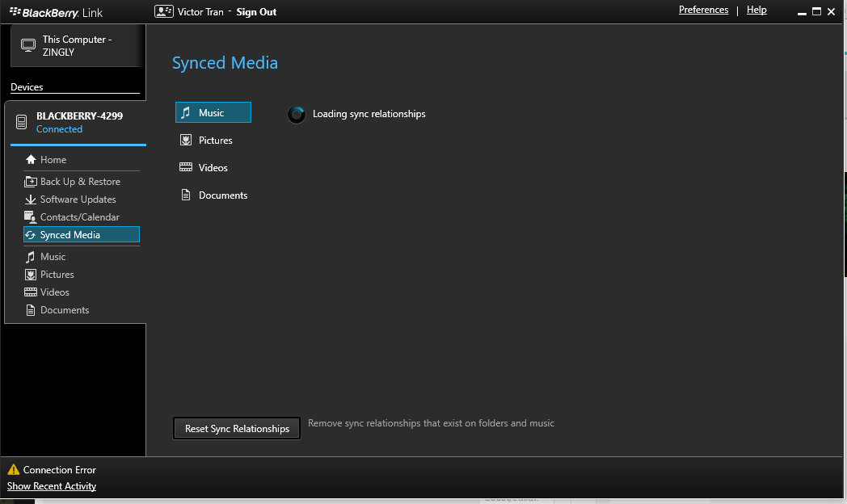Maximize the BlackBerry Link window
The width and height of the screenshot is (847, 504).
[x=817, y=11]
